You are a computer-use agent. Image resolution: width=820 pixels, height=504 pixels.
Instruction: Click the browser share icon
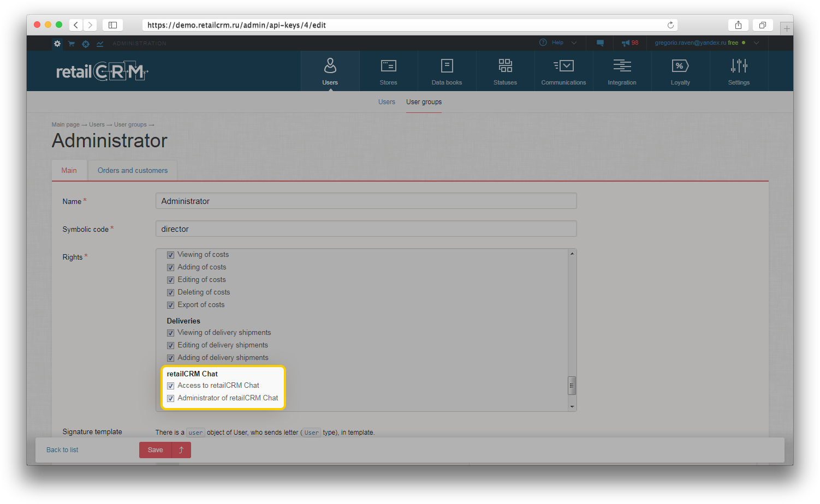coord(738,25)
